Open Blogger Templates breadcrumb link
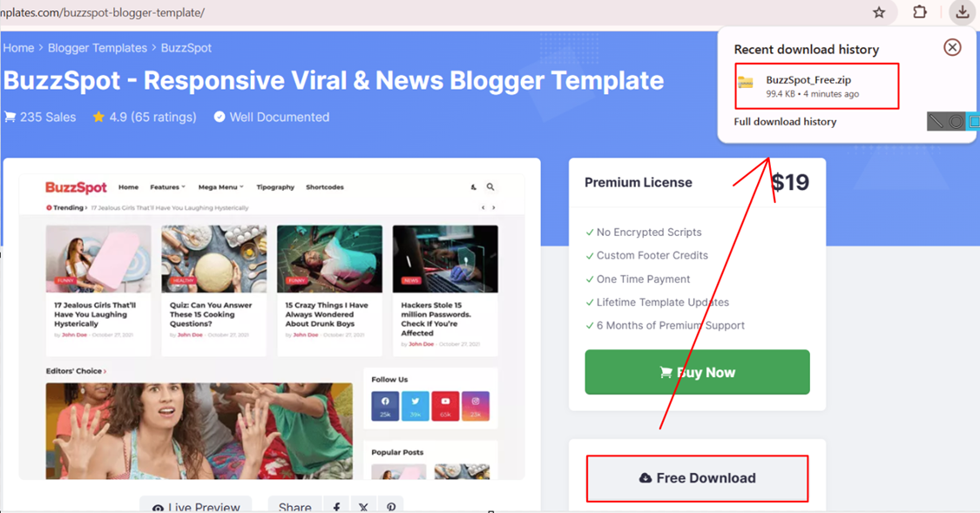Viewport: 980px width, 513px height. click(x=98, y=48)
